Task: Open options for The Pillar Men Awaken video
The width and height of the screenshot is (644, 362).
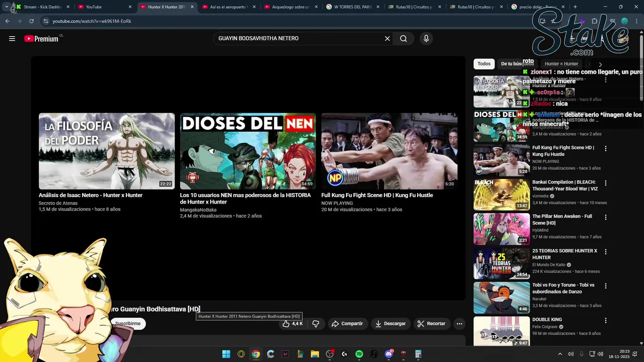Action: tap(606, 217)
